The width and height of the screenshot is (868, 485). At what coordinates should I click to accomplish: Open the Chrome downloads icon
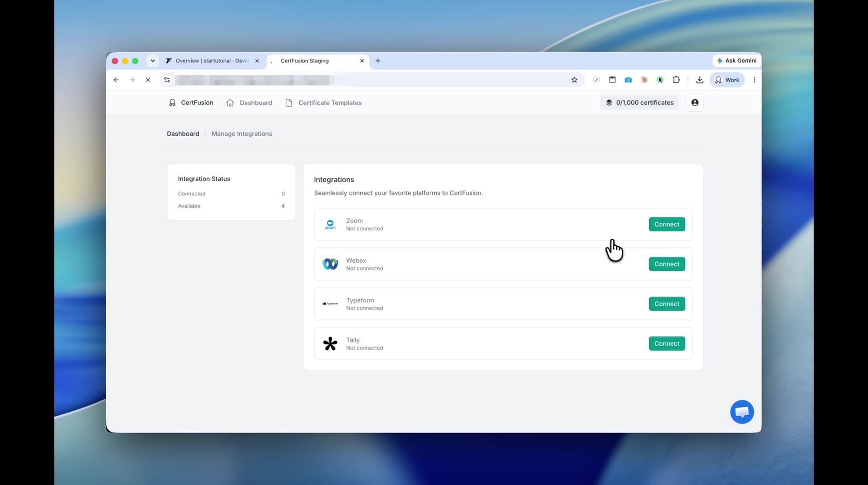coord(699,80)
